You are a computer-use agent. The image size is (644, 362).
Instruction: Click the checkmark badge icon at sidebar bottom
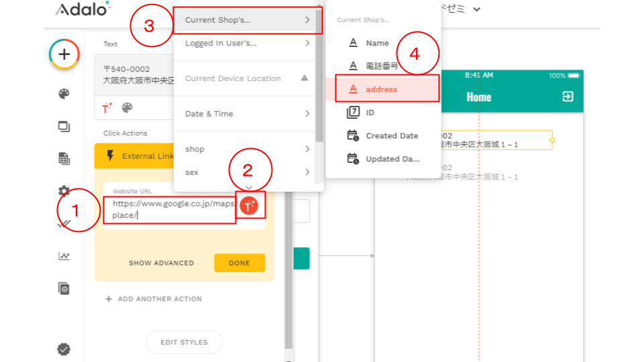64,349
